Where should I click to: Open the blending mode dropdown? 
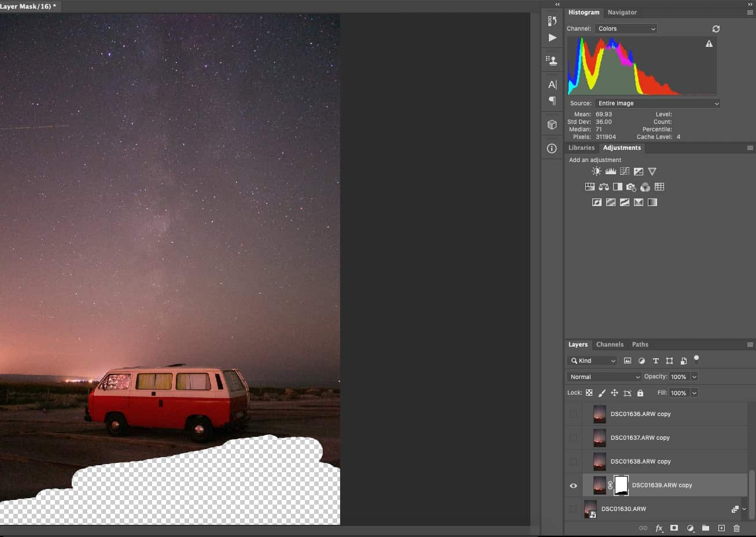603,376
